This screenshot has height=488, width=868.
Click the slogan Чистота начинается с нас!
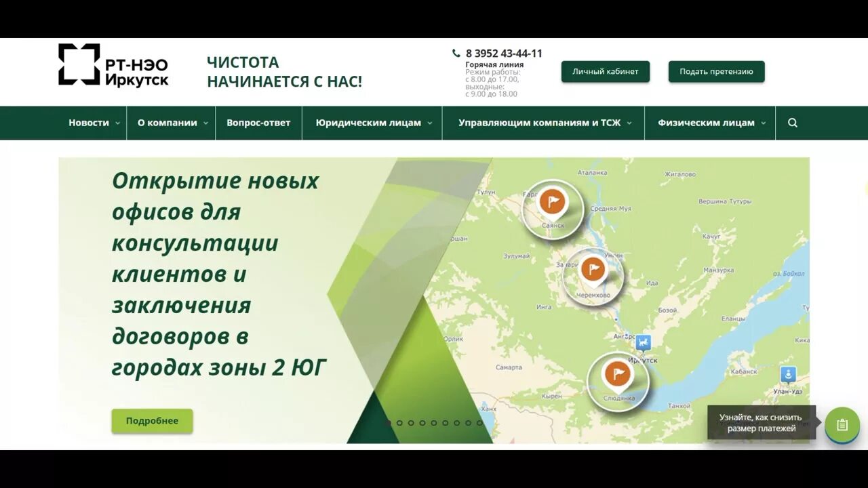(x=285, y=72)
